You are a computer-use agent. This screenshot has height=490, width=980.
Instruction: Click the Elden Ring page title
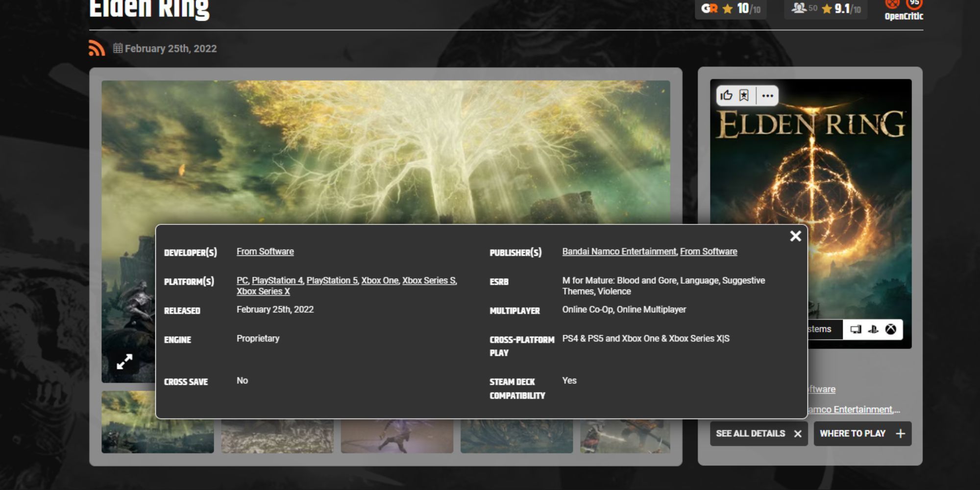149,10
